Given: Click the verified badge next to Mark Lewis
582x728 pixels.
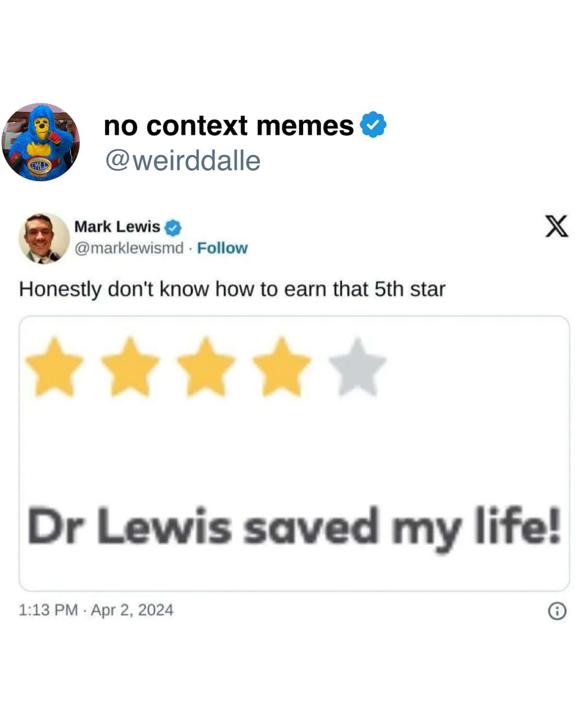Looking at the screenshot, I should 173,227.
